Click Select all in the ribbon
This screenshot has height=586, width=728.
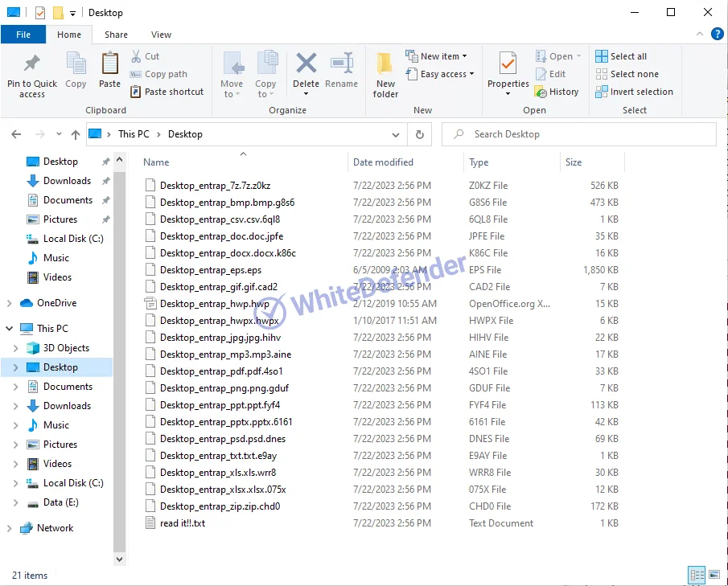click(621, 56)
